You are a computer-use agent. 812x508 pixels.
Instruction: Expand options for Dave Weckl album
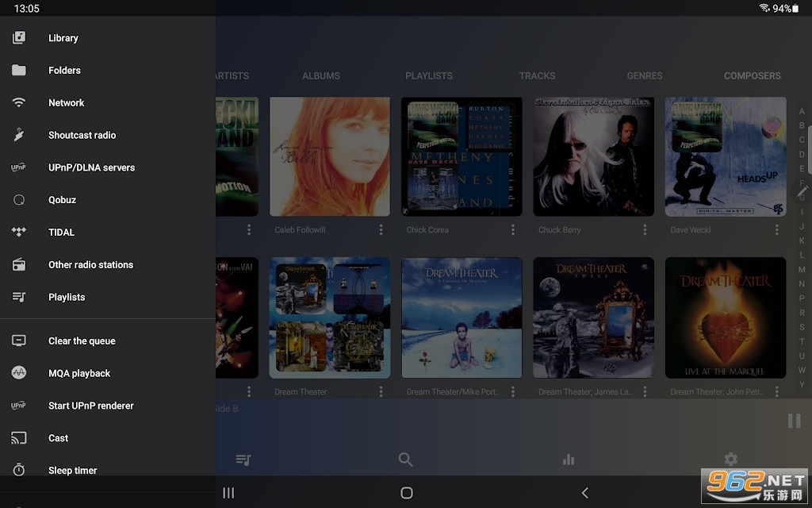click(x=776, y=230)
